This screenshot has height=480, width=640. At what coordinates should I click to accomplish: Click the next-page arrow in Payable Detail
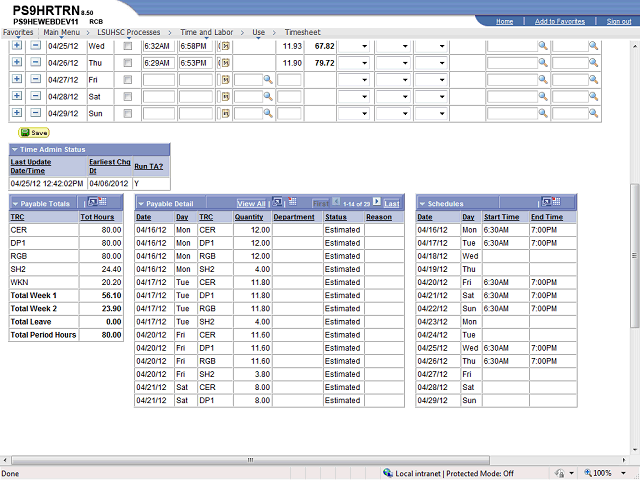coord(376,203)
